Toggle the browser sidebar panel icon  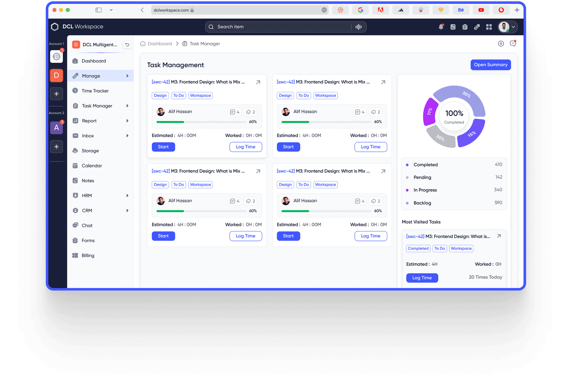point(99,10)
